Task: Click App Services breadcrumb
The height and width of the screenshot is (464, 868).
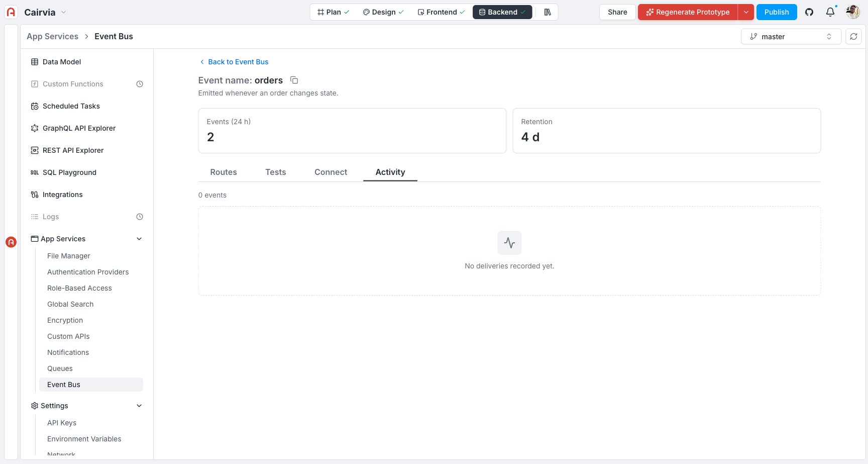Action: 52,36
